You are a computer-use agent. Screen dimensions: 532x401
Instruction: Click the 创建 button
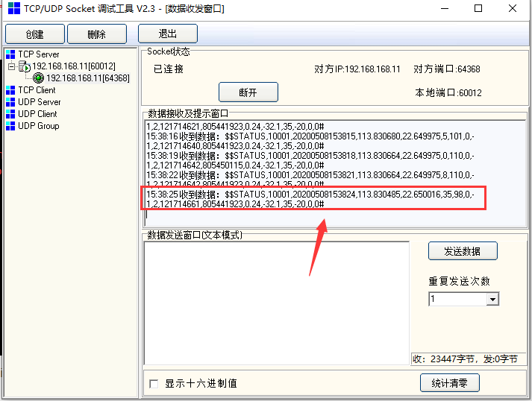(35, 34)
